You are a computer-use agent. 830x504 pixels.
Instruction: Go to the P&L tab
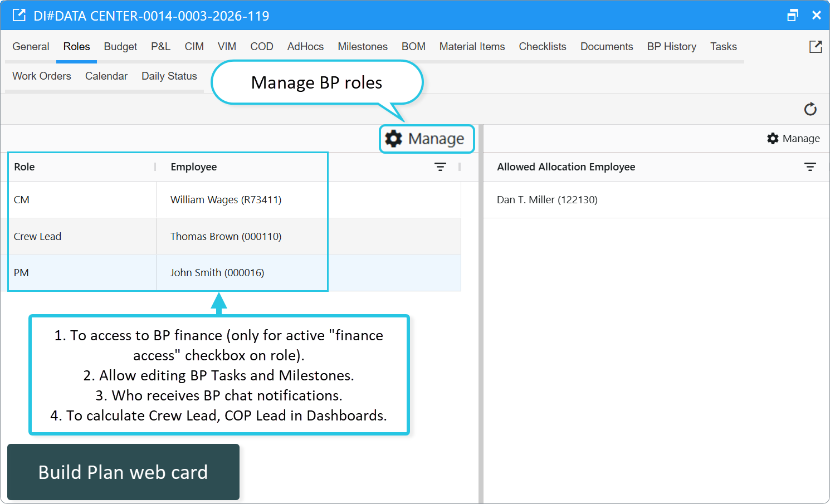[x=160, y=47]
